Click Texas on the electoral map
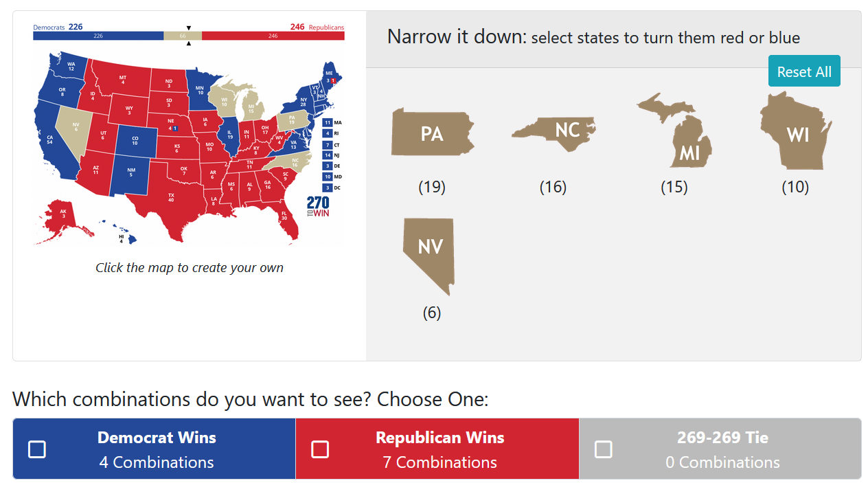The image size is (868, 483). click(170, 198)
